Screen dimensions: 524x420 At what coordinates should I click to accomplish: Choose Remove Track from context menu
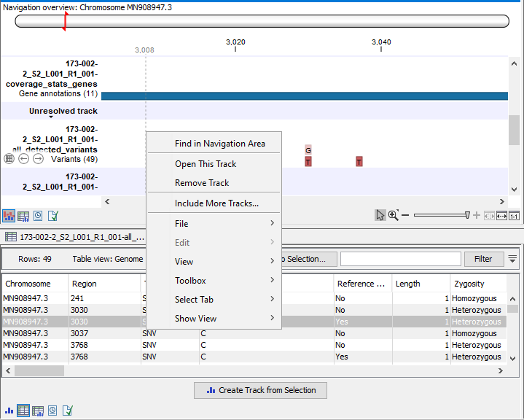[202, 183]
